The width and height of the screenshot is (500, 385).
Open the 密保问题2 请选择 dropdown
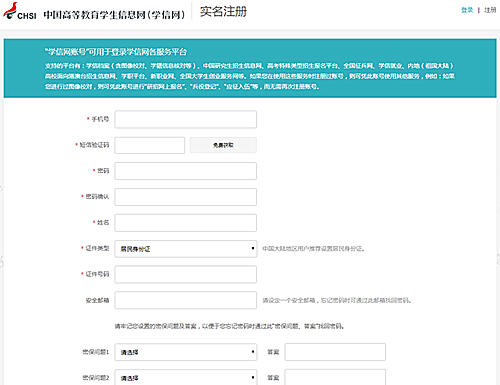point(186,377)
